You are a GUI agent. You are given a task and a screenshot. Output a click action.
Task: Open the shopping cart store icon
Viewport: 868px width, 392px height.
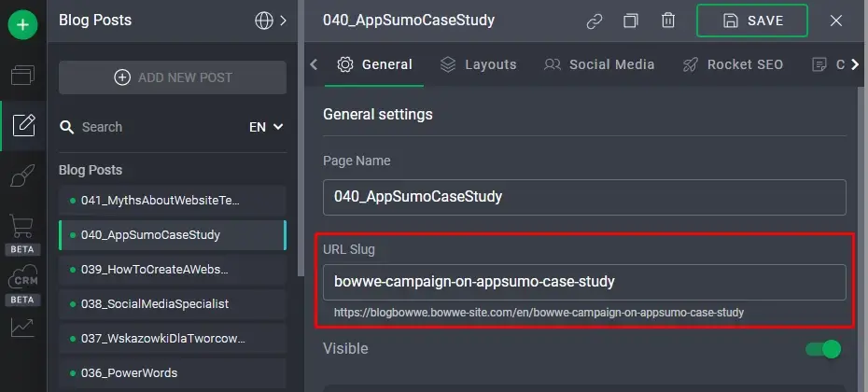click(x=22, y=227)
